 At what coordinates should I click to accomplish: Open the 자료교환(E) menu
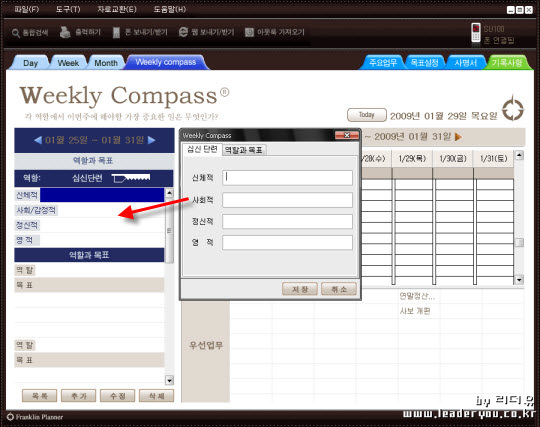pos(117,9)
